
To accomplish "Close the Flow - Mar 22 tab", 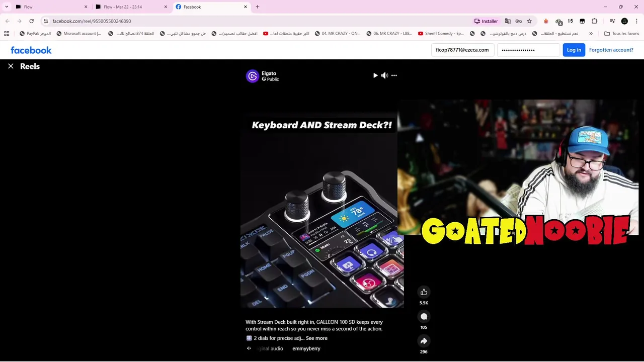I will 166,7.
